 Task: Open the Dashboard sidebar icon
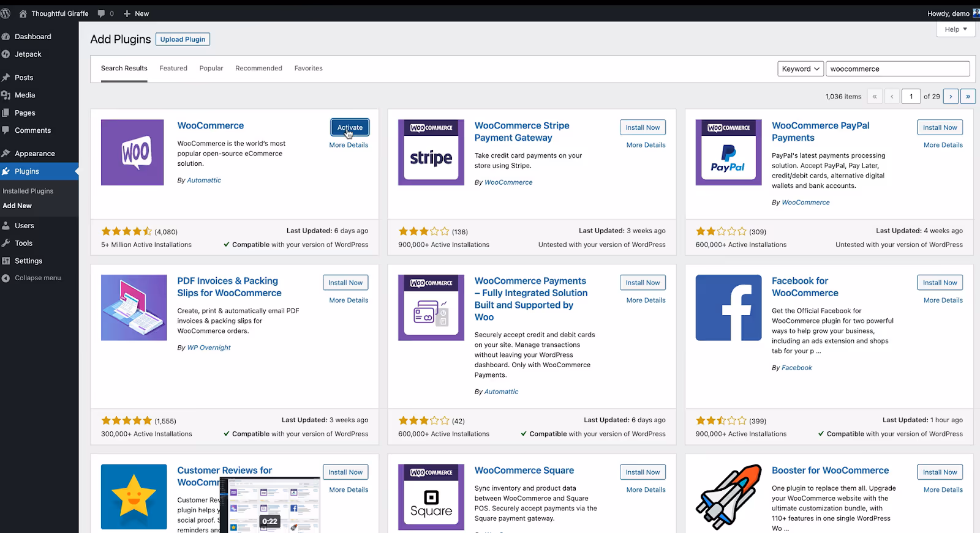[6, 37]
